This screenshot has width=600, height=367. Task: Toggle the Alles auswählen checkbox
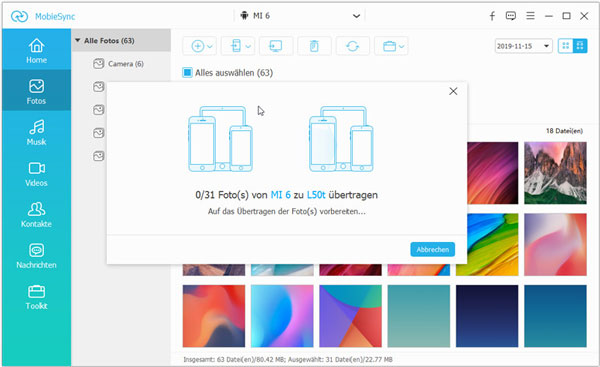point(187,72)
